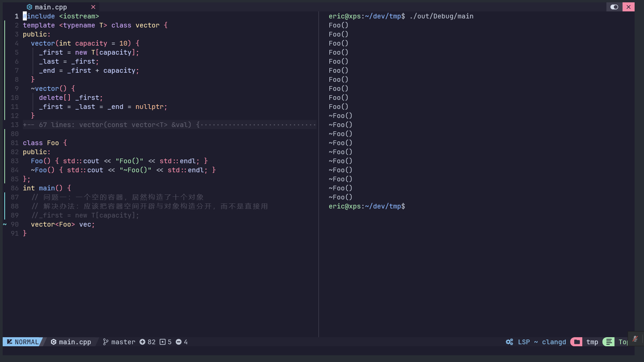The width and height of the screenshot is (644, 362).
Task: Click the delete[] _first; line
Action: (71, 98)
